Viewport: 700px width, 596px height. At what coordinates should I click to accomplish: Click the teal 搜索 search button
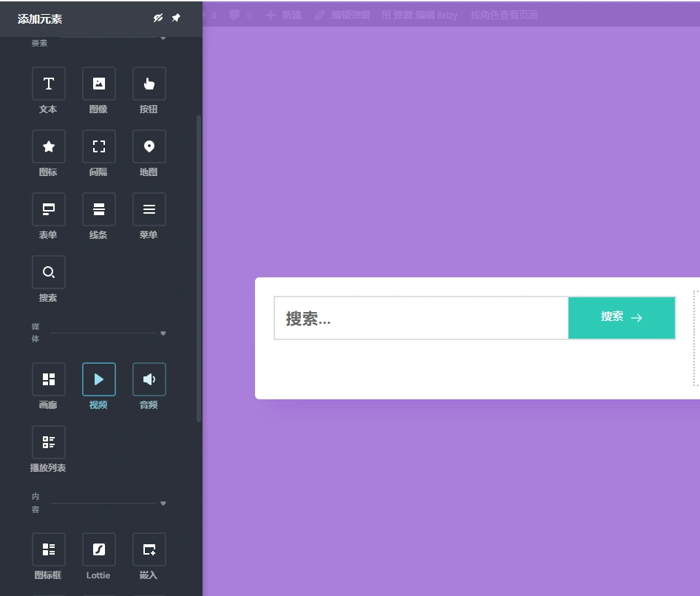[621, 317]
